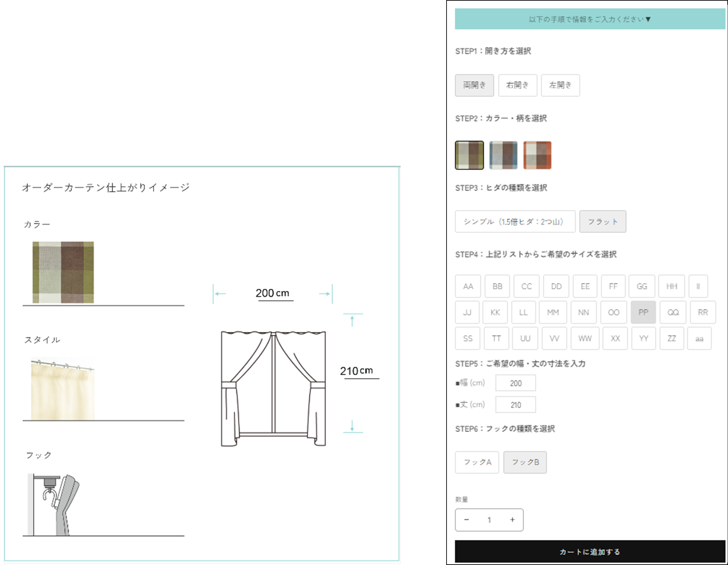Screen dimensions: 728x565
Task: Click the curtain color preview thumbnail
Action: pyautogui.click(x=63, y=272)
